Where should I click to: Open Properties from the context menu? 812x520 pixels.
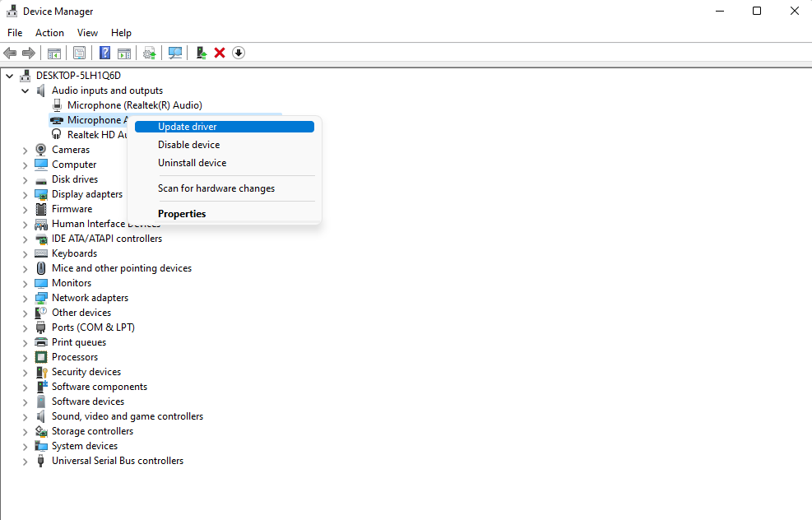point(225,214)
